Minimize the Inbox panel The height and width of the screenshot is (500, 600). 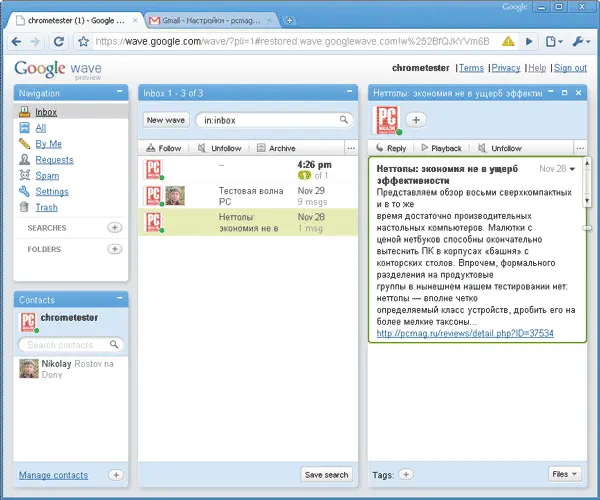point(349,91)
